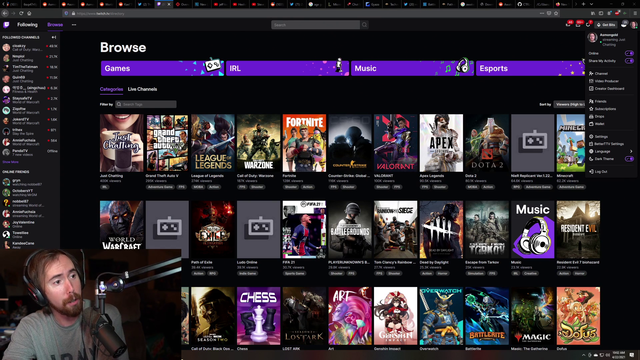This screenshot has height=360, width=640.
Task: Go back with browser back arrow
Action: [5, 13]
